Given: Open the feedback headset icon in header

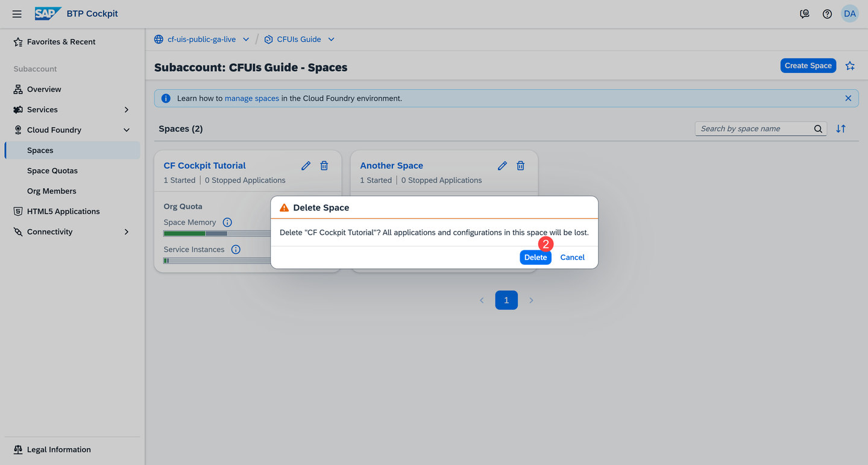Looking at the screenshot, I should pos(805,14).
